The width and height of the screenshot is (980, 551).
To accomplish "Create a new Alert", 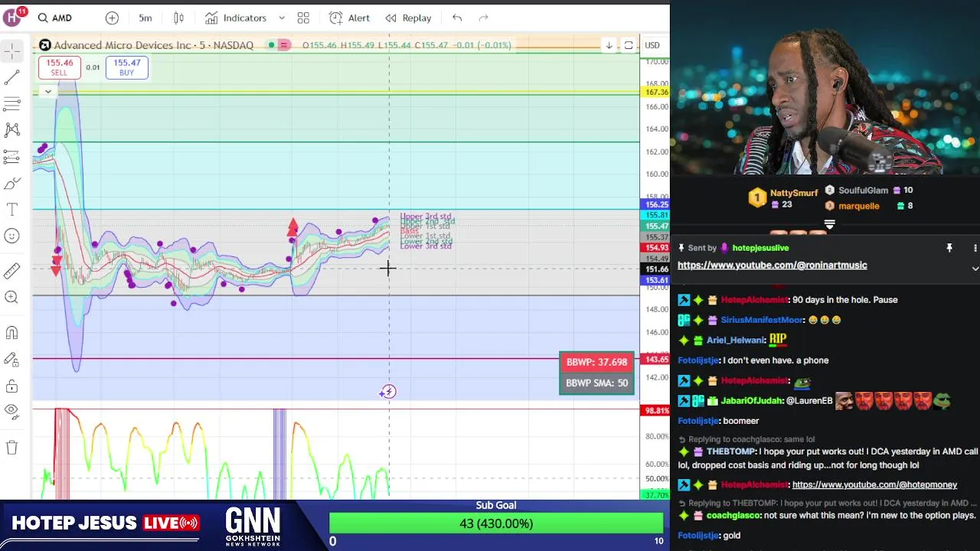I will (x=349, y=18).
